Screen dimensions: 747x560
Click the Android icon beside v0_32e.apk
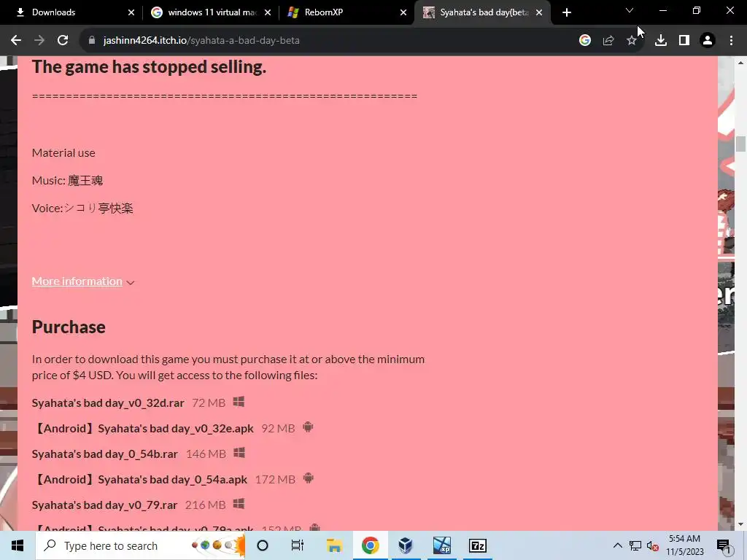pos(308,427)
